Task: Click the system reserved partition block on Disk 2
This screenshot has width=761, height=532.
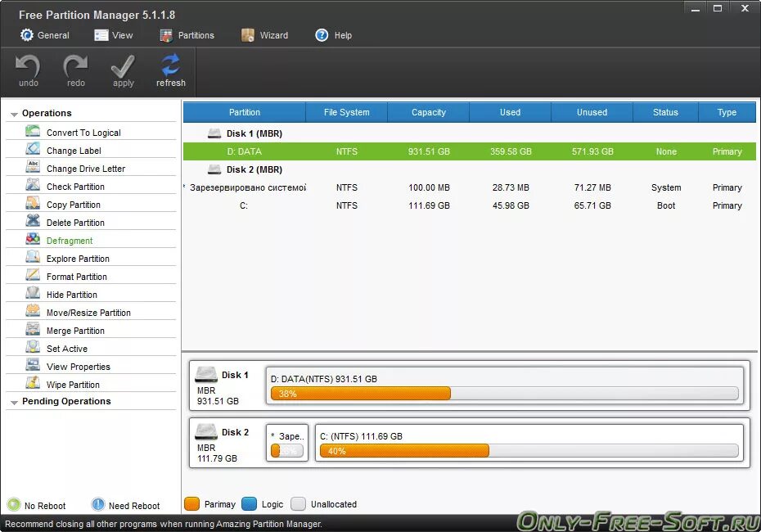Action: (x=287, y=443)
